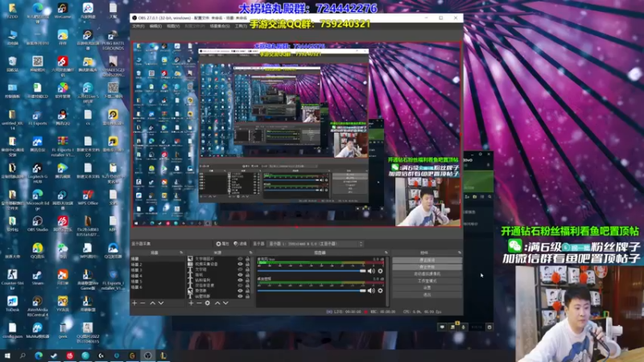Open source Properties gear in OBS toolbar
Image resolution: width=644 pixels, height=362 pixels.
point(222,244)
